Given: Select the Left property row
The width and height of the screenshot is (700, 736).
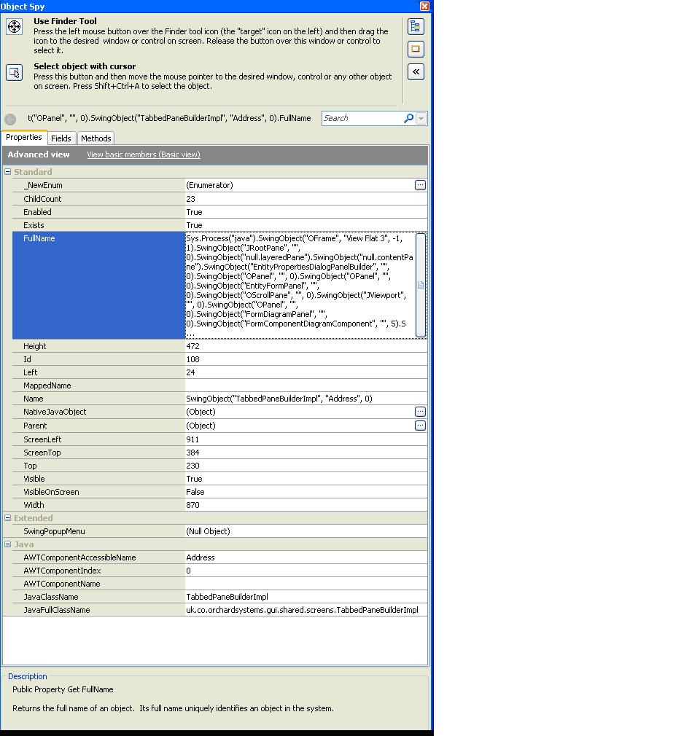Looking at the screenshot, I should pyautogui.click(x=220, y=372).
